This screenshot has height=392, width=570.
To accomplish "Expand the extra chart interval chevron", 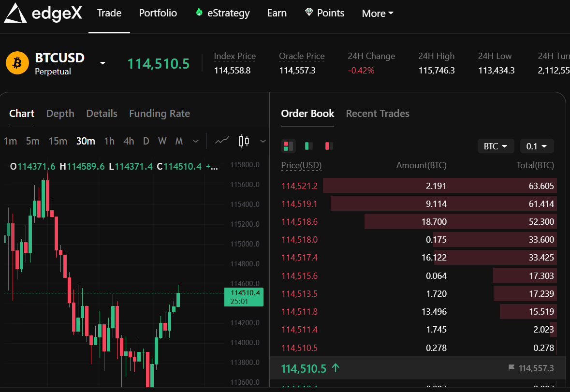I will click(x=195, y=141).
